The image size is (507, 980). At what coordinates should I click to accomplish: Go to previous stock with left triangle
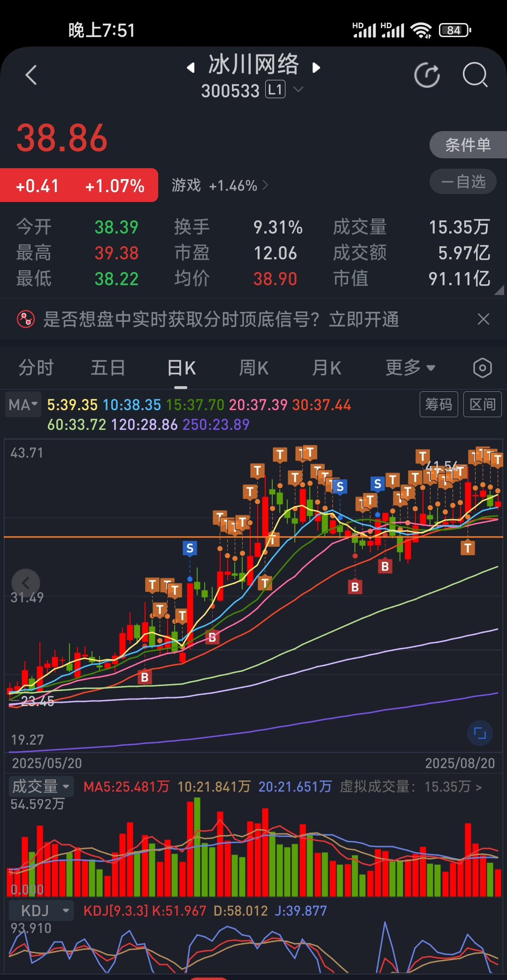tap(191, 68)
